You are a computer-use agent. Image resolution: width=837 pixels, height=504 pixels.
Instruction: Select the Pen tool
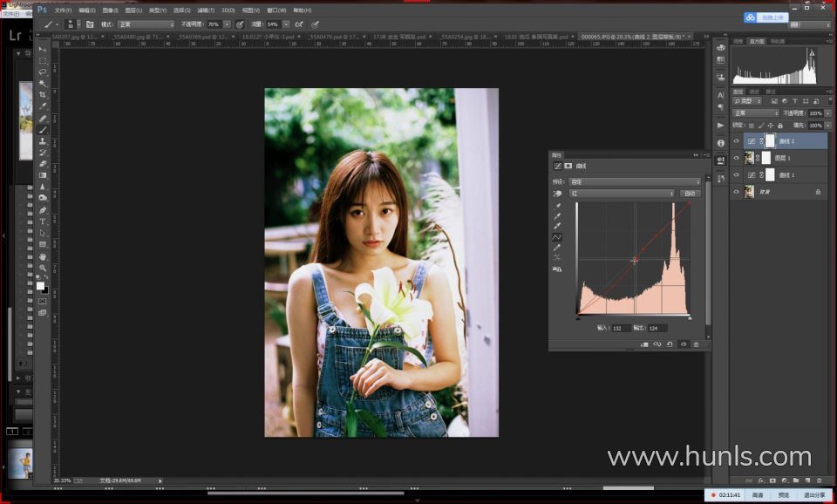pyautogui.click(x=43, y=210)
